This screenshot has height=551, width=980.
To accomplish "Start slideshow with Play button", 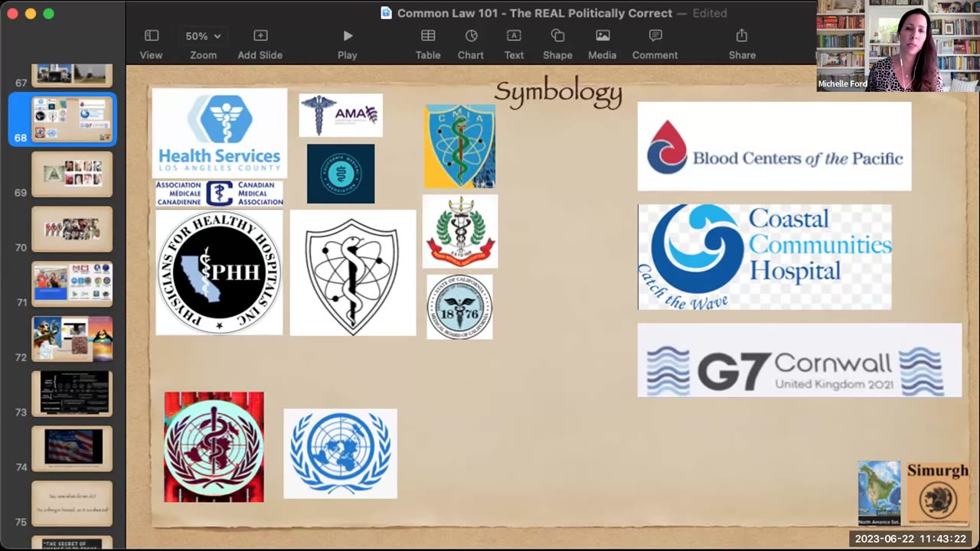I will tap(348, 36).
